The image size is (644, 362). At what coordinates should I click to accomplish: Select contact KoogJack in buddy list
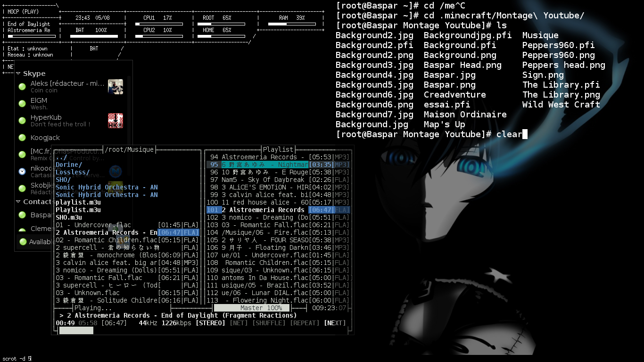click(x=45, y=138)
